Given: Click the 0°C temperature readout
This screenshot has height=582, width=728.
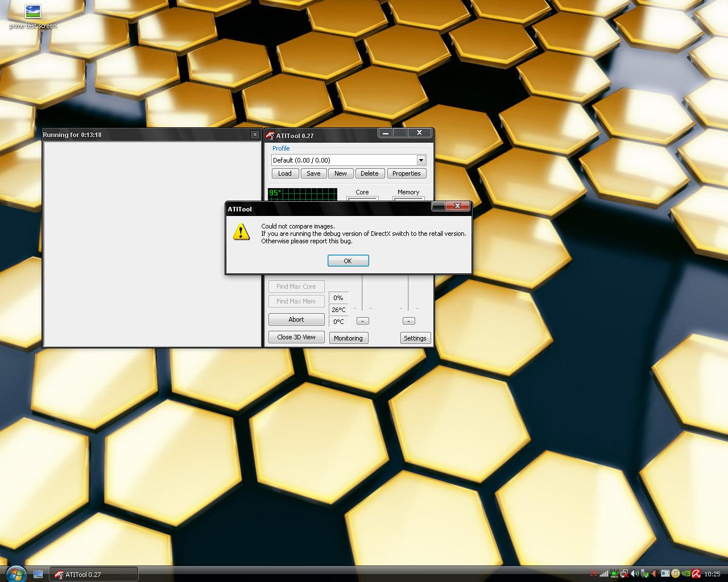Looking at the screenshot, I should (x=339, y=322).
